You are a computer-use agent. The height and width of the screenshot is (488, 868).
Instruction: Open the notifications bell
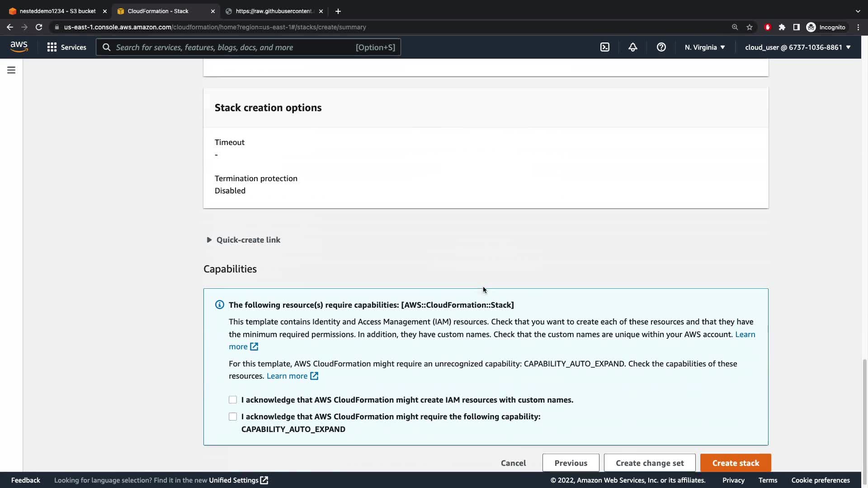click(x=633, y=47)
